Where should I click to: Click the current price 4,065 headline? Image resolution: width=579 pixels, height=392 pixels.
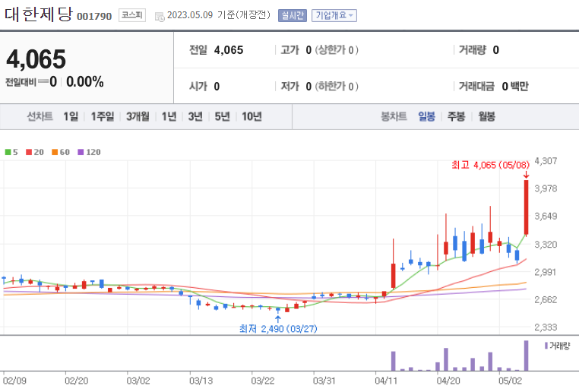pyautogui.click(x=36, y=59)
